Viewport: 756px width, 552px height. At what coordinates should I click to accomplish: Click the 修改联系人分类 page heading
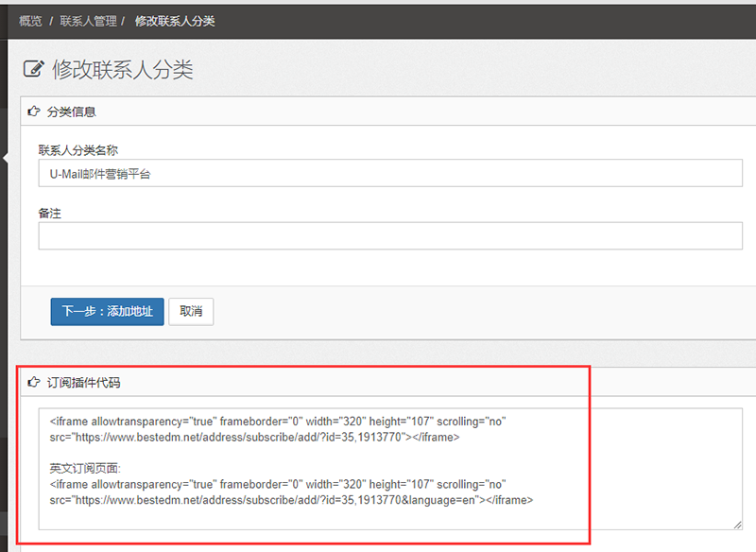[x=123, y=69]
